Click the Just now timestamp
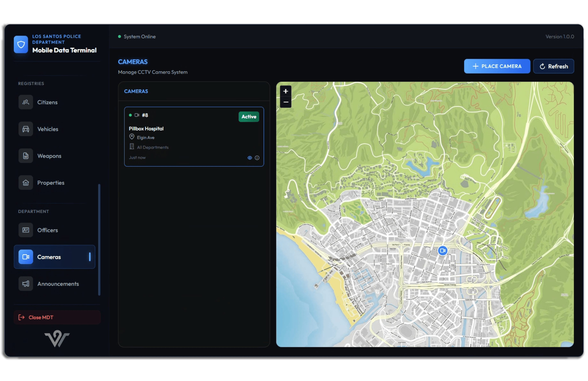 (137, 158)
